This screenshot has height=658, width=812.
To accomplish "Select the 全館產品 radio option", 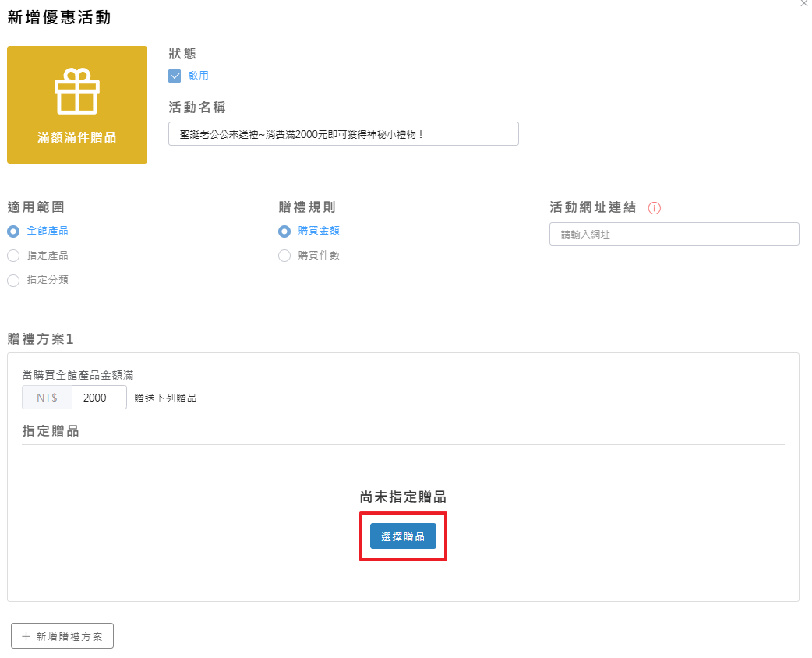I will (x=13, y=231).
